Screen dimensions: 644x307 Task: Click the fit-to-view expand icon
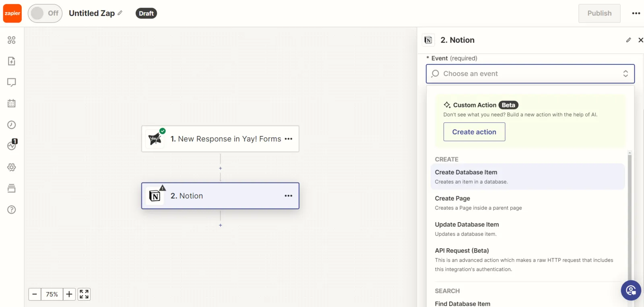84,295
